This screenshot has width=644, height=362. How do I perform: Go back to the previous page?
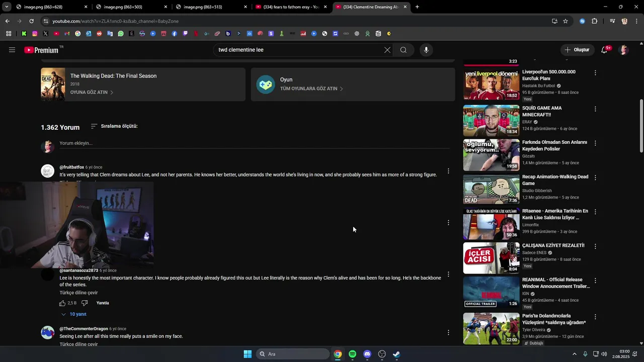pos(7,21)
